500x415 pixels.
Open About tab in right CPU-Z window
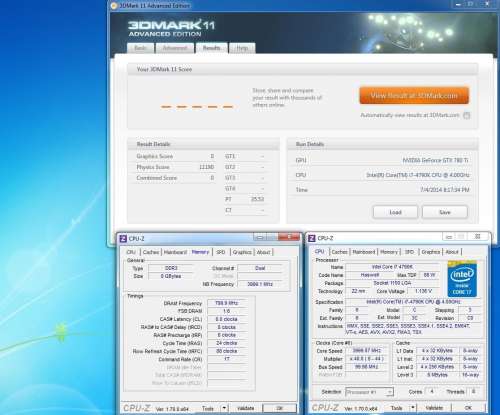click(452, 252)
